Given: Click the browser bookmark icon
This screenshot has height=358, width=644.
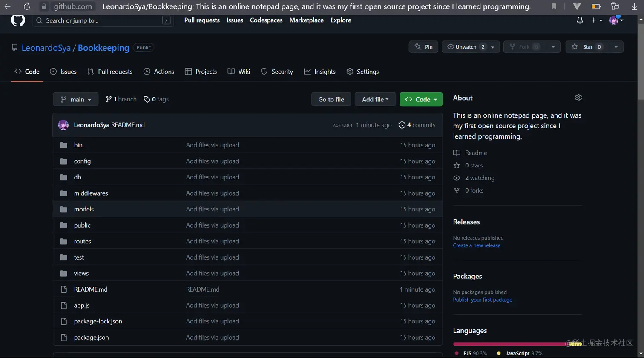Looking at the screenshot, I should 554,6.
